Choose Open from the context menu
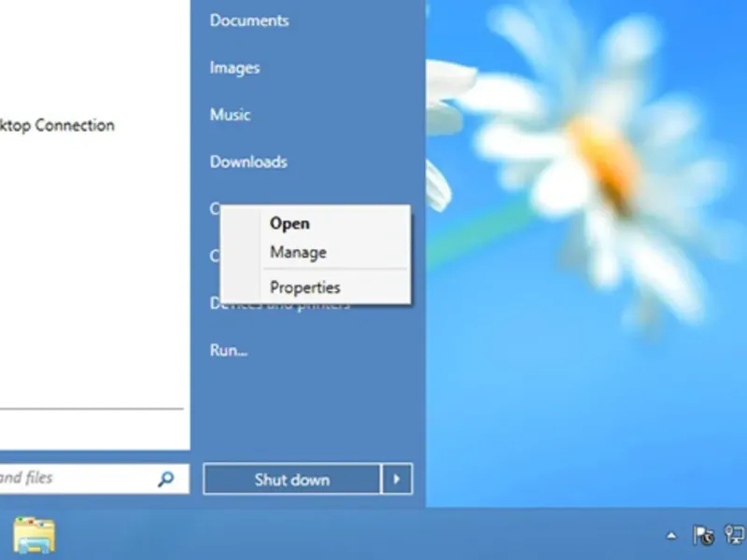 (315, 223)
